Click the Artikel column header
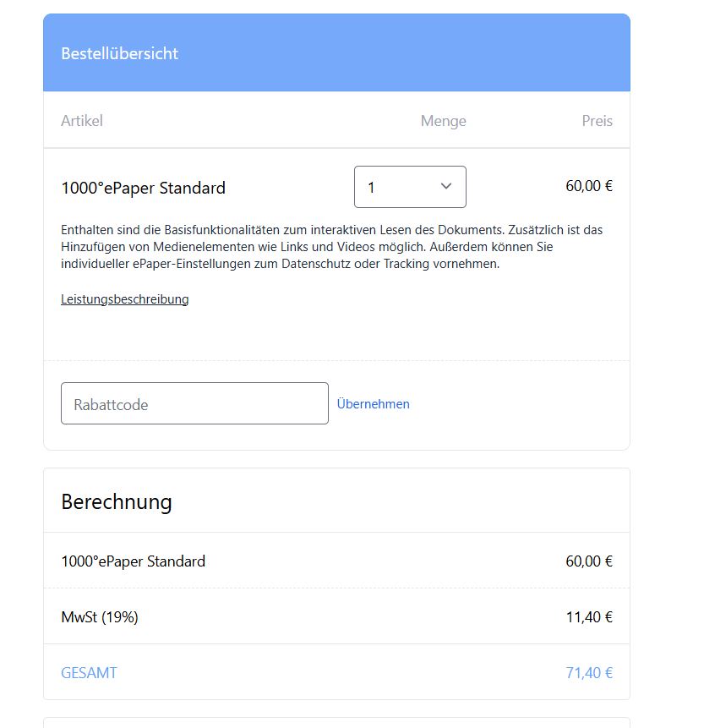Viewport: 704px width, 728px height. (82, 121)
